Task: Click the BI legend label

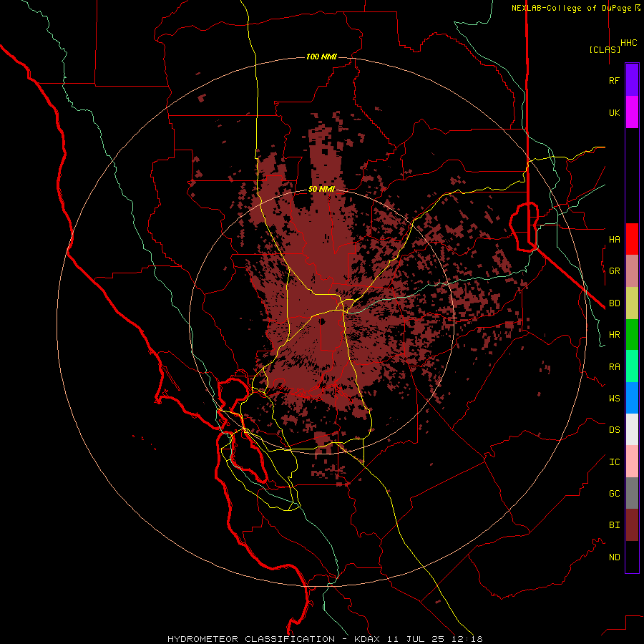Action: coord(614,525)
